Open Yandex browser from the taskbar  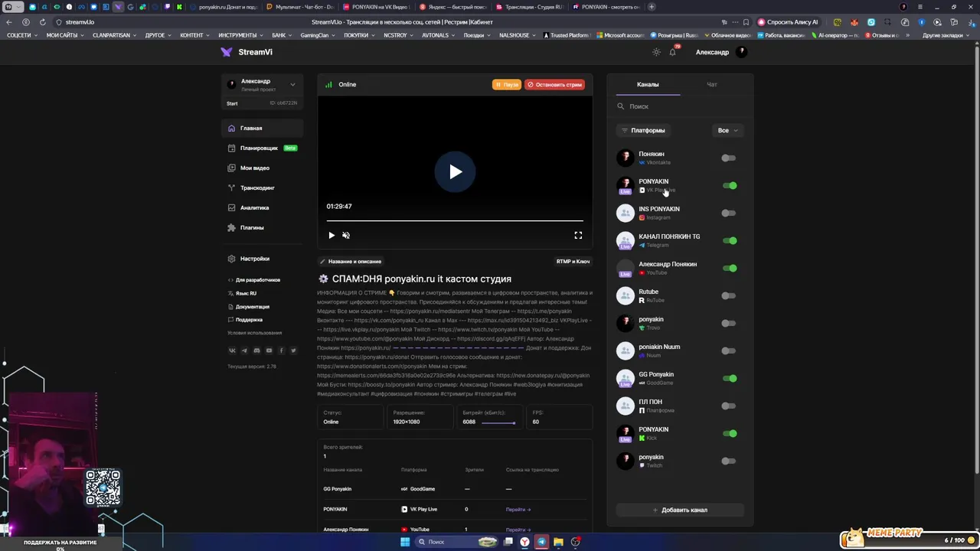tap(524, 542)
